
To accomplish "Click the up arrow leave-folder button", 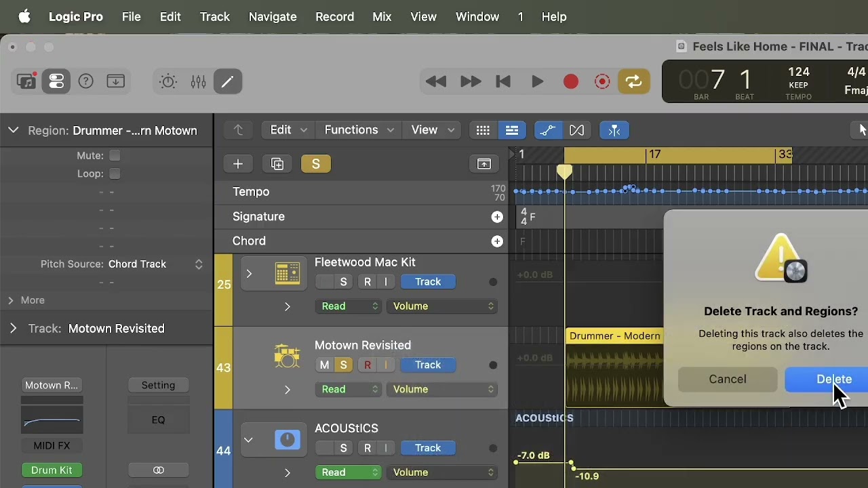I will pyautogui.click(x=238, y=130).
